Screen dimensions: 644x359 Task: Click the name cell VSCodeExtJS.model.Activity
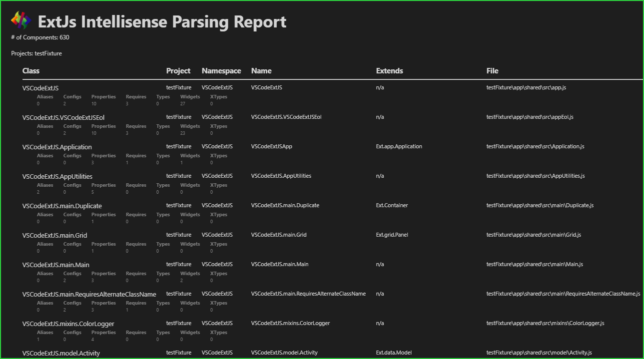click(x=284, y=353)
